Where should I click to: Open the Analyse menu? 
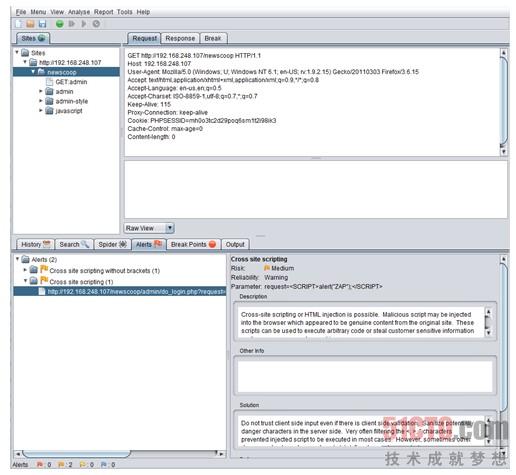tap(79, 12)
